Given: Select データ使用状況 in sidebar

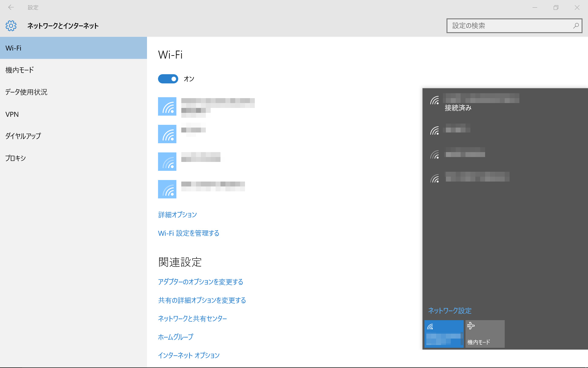Looking at the screenshot, I should 26,92.
